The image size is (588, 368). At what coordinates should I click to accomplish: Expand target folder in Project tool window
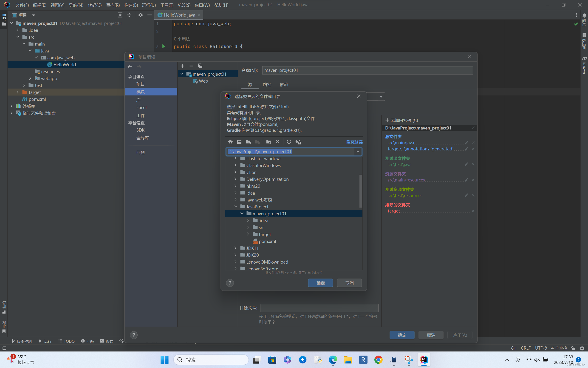(18, 92)
